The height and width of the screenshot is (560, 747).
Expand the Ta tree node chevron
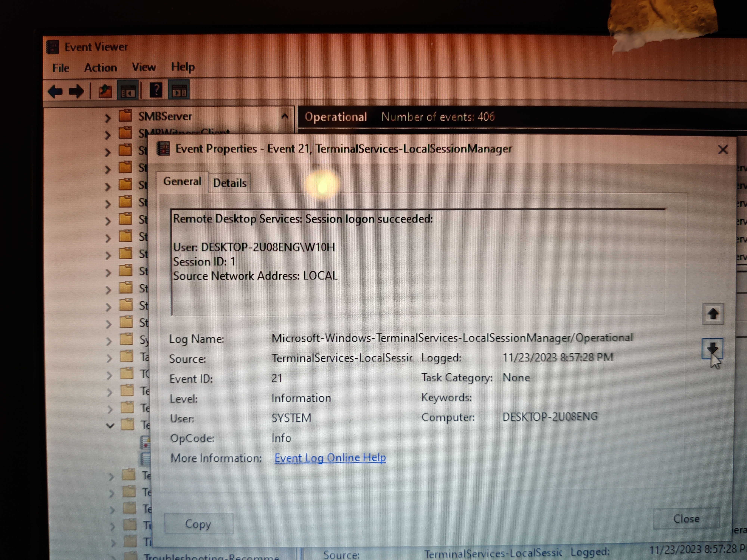pos(109,358)
